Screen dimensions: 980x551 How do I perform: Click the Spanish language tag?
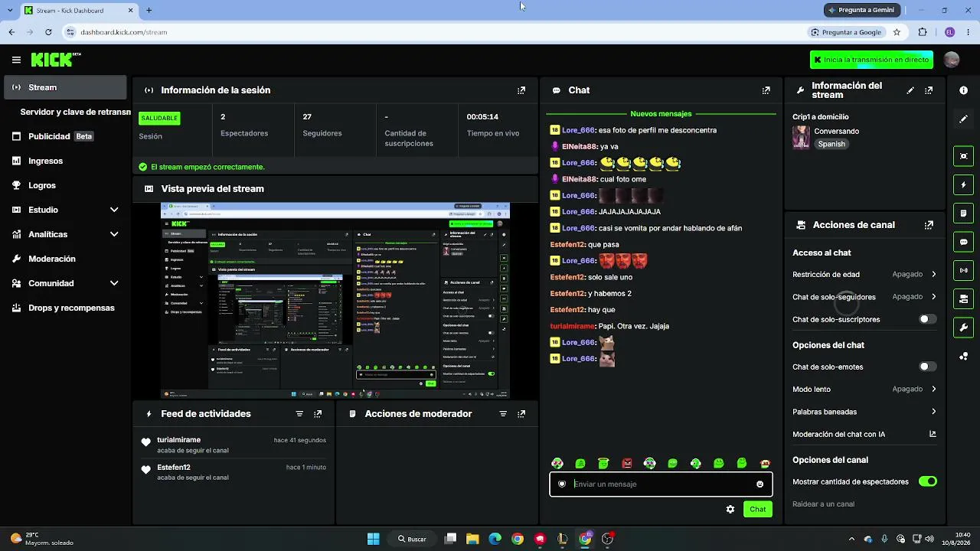tap(831, 144)
